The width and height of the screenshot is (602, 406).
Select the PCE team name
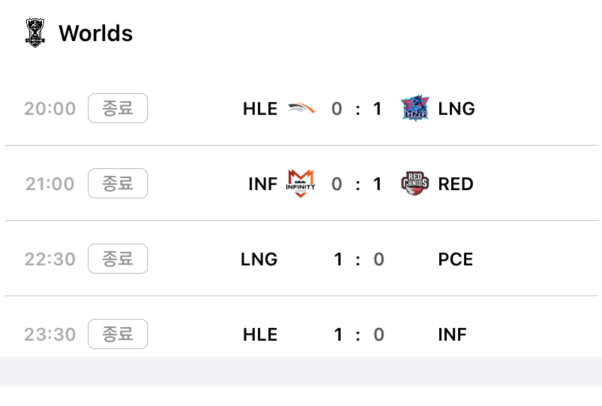[x=456, y=260]
